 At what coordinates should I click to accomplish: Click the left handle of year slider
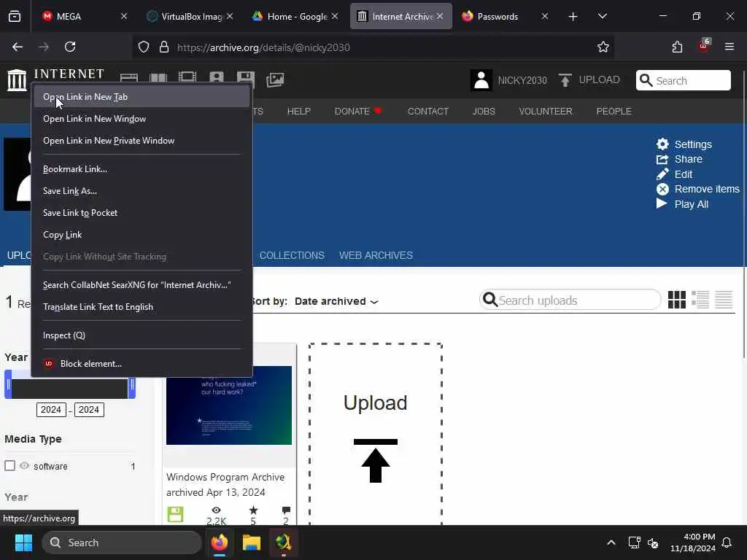[8, 385]
